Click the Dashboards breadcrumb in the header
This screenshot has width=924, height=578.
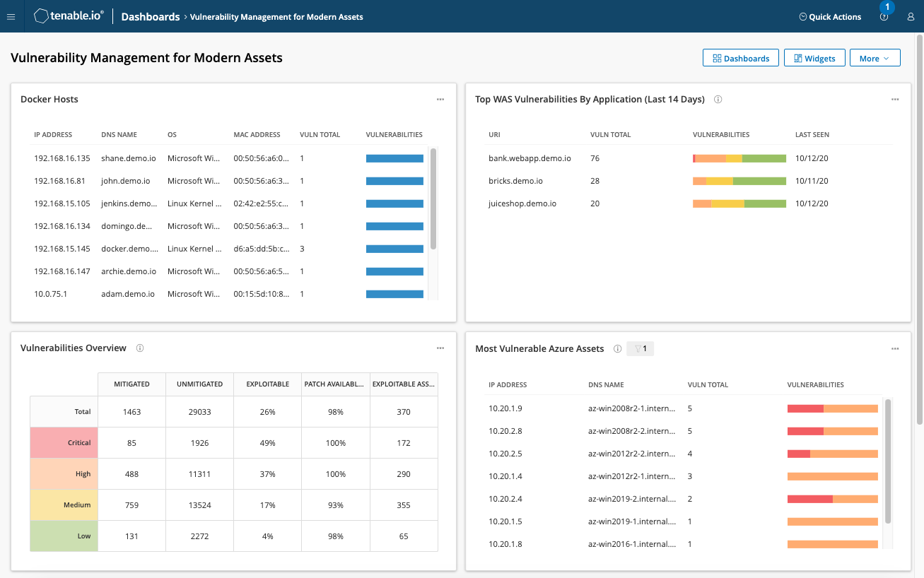pos(151,16)
